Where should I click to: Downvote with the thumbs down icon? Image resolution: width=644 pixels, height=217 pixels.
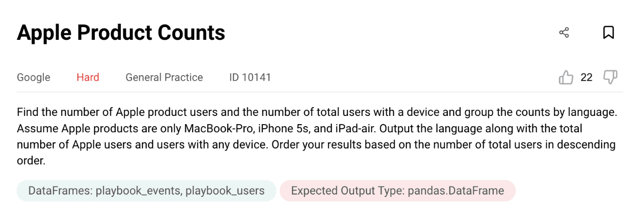pos(610,77)
